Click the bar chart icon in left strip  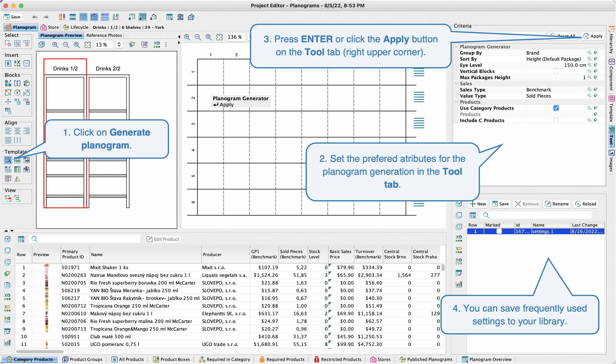click(x=7, y=342)
